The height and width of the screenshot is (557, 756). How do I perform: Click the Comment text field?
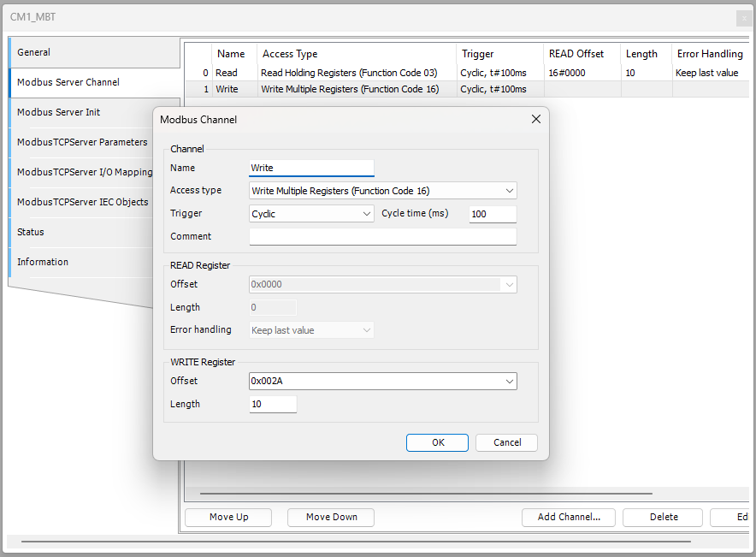(382, 236)
